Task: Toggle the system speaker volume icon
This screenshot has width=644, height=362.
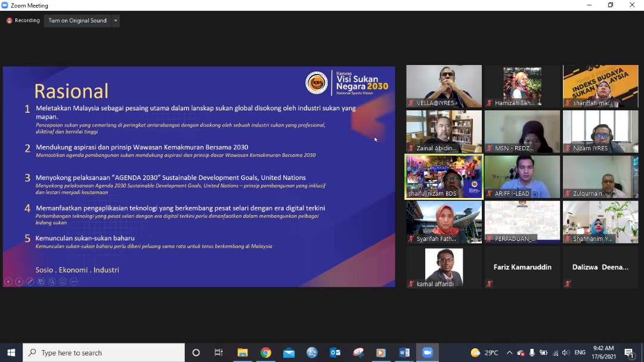Action: pyautogui.click(x=565, y=352)
